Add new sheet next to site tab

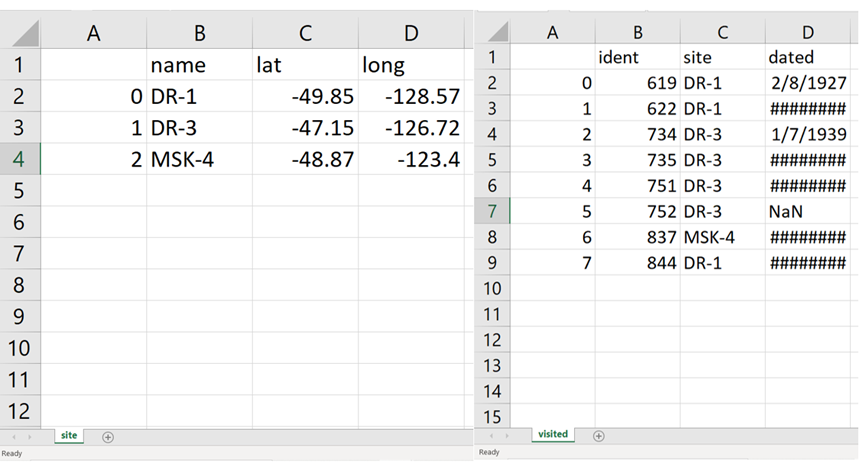[x=108, y=437]
